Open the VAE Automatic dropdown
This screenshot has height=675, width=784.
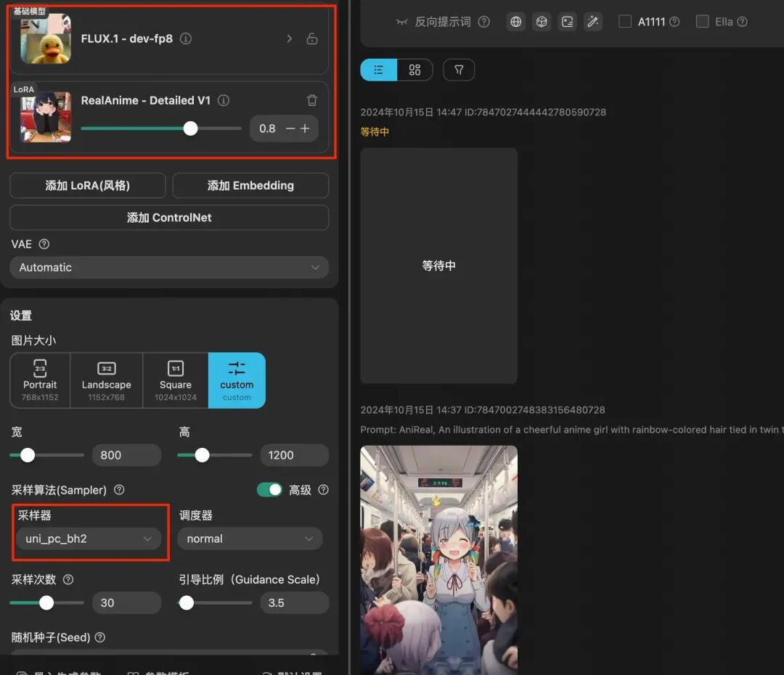[169, 268]
